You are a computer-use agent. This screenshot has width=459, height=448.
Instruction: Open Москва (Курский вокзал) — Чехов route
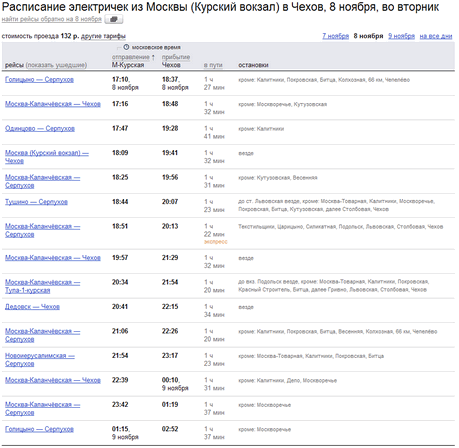(x=47, y=157)
